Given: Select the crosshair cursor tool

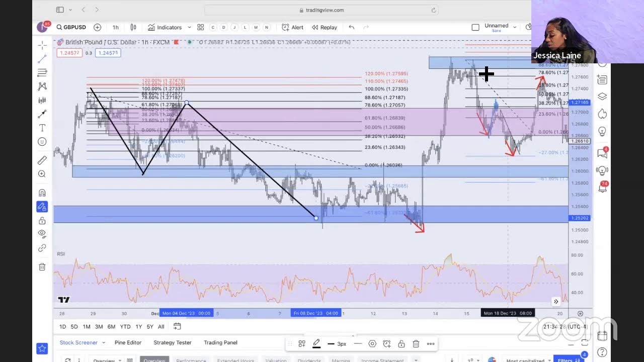Looking at the screenshot, I should [42, 45].
